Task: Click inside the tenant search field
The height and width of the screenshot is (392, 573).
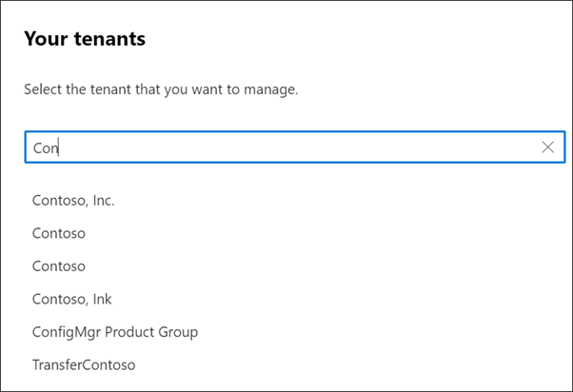Action: (286, 147)
